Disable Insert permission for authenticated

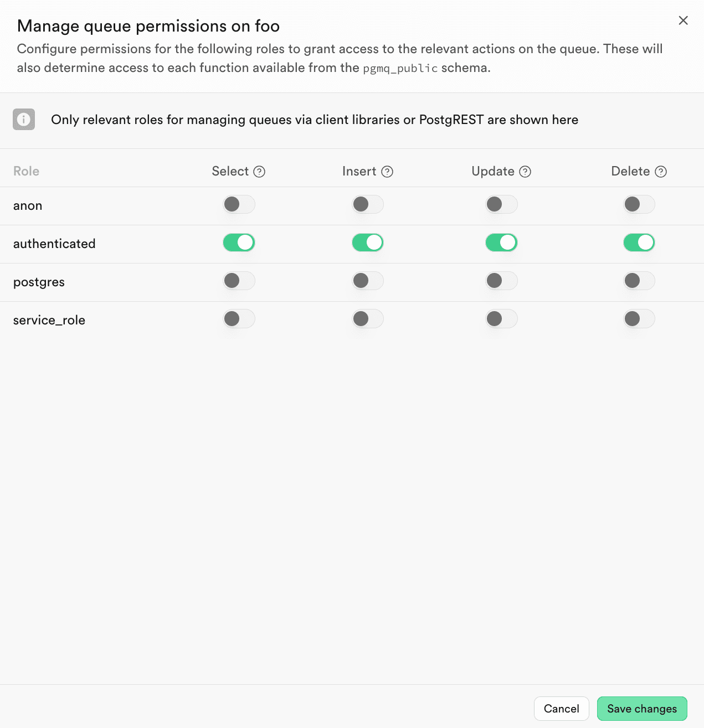click(367, 242)
